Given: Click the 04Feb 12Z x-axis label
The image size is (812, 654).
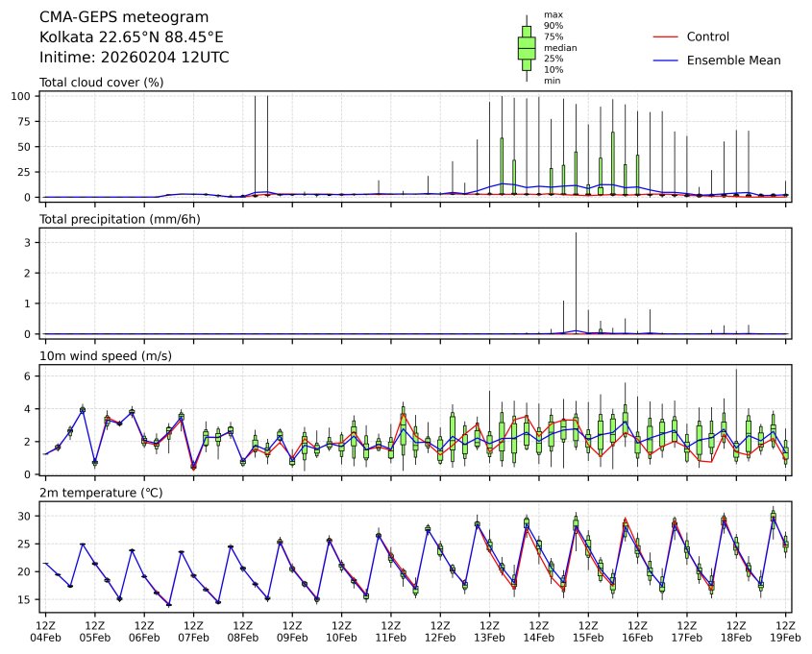Looking at the screenshot, I should [45, 630].
